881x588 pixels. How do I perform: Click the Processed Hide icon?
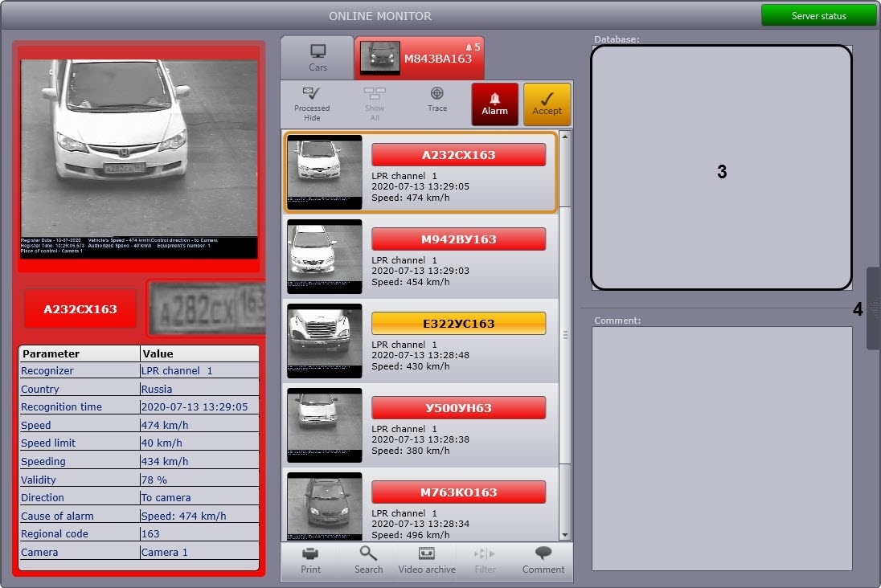[x=312, y=104]
